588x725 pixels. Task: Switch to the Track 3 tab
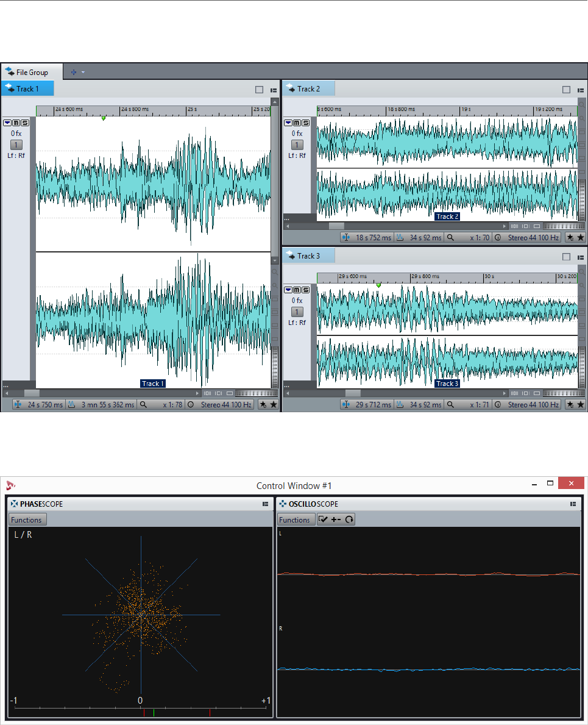(308, 255)
